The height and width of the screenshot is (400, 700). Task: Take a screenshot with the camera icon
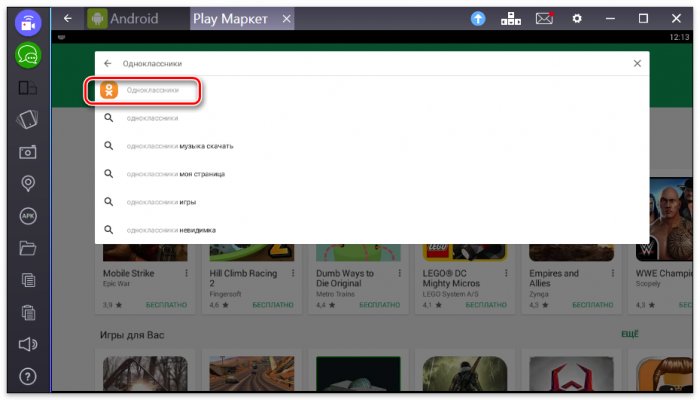pyautogui.click(x=28, y=151)
